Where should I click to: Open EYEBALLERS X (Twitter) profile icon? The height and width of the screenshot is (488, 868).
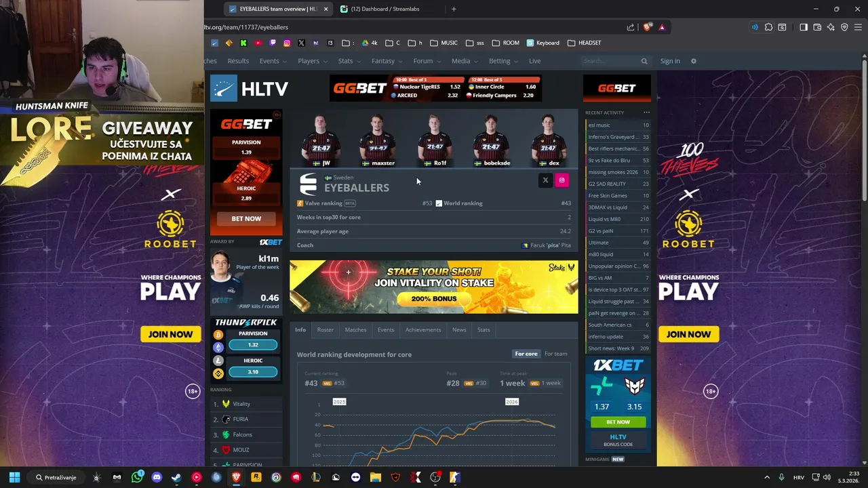(545, 180)
